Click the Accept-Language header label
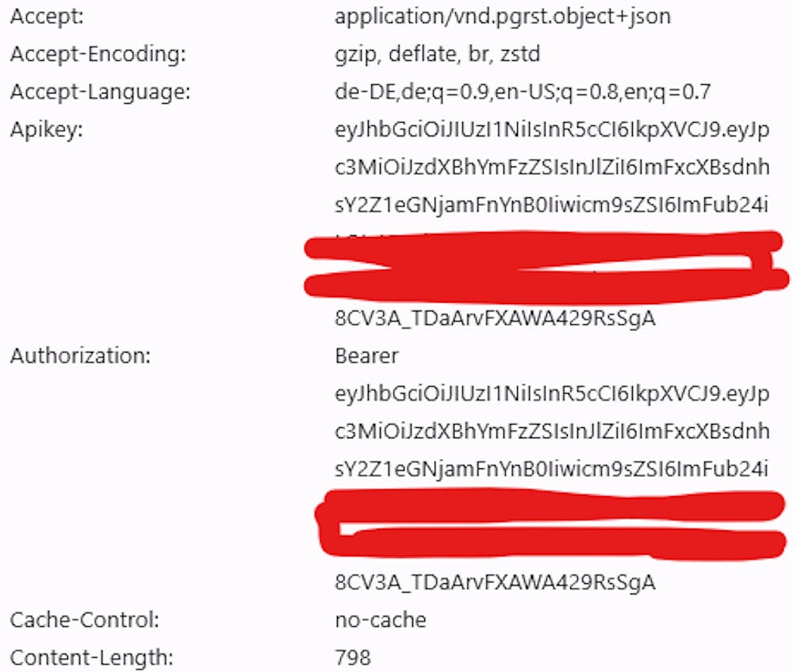 tap(100, 93)
